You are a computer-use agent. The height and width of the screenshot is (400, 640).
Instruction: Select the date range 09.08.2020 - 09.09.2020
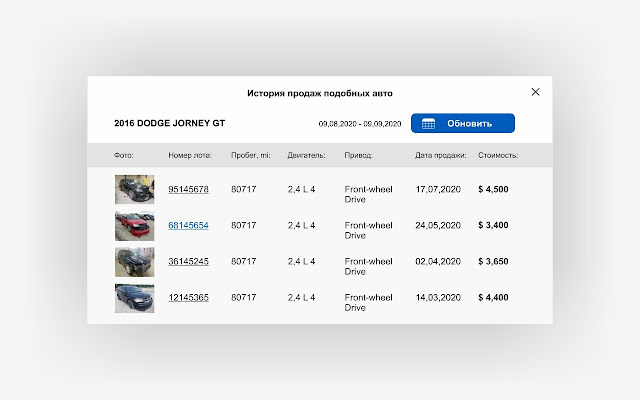point(360,124)
